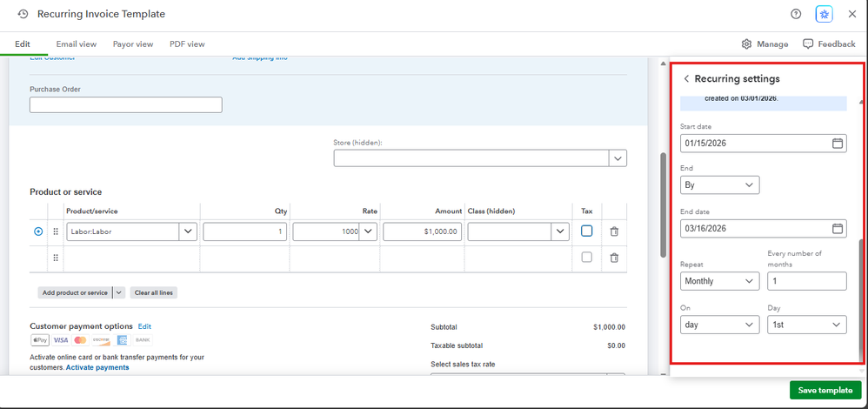This screenshot has height=409, width=868.
Task: Click the Activate payments link
Action: coord(97,367)
